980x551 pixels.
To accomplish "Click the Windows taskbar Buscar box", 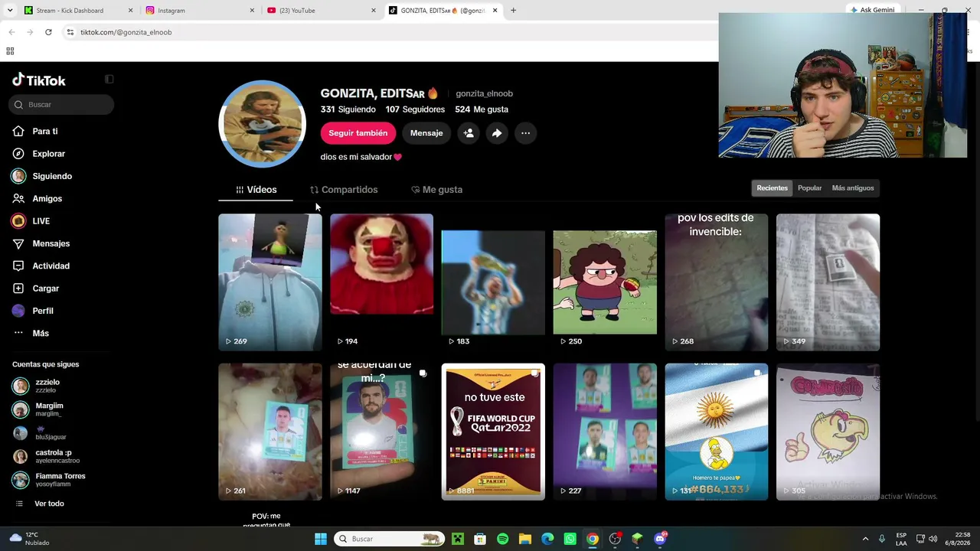I will coord(390,539).
